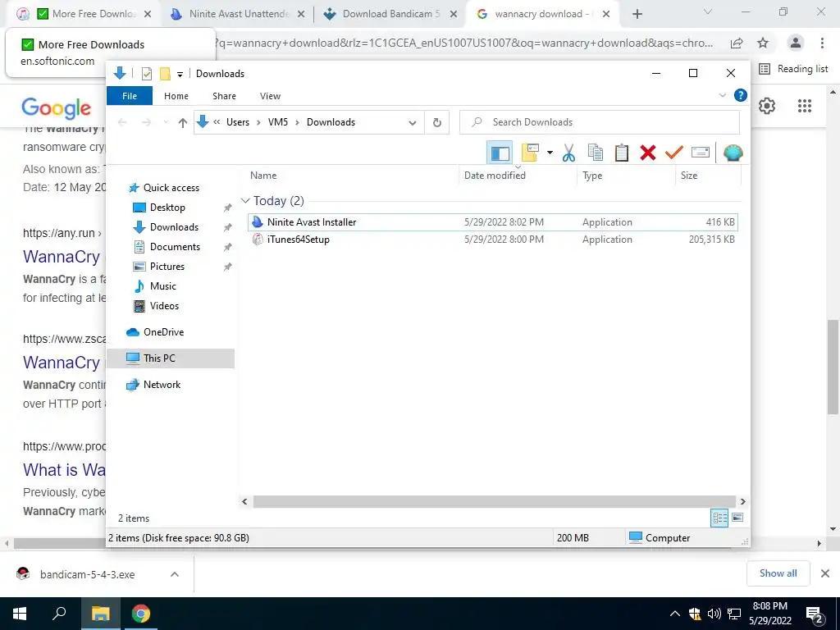Select Quick access in navigation pane
Viewport: 840px width, 630px height.
(171, 188)
